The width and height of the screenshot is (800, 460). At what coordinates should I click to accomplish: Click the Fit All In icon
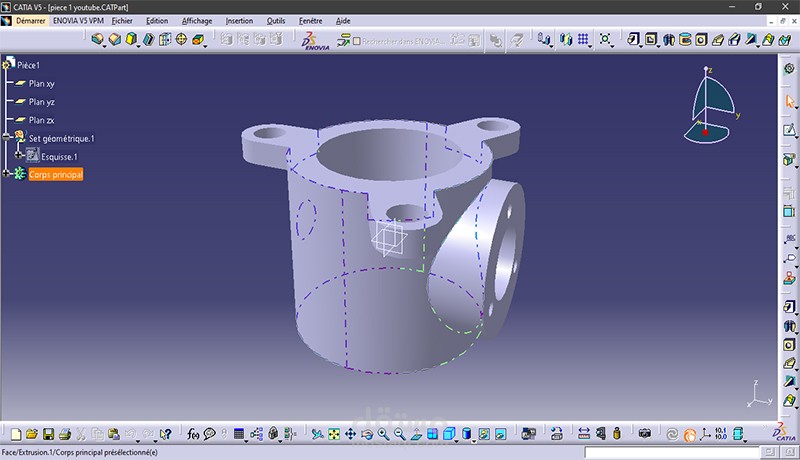(334, 434)
